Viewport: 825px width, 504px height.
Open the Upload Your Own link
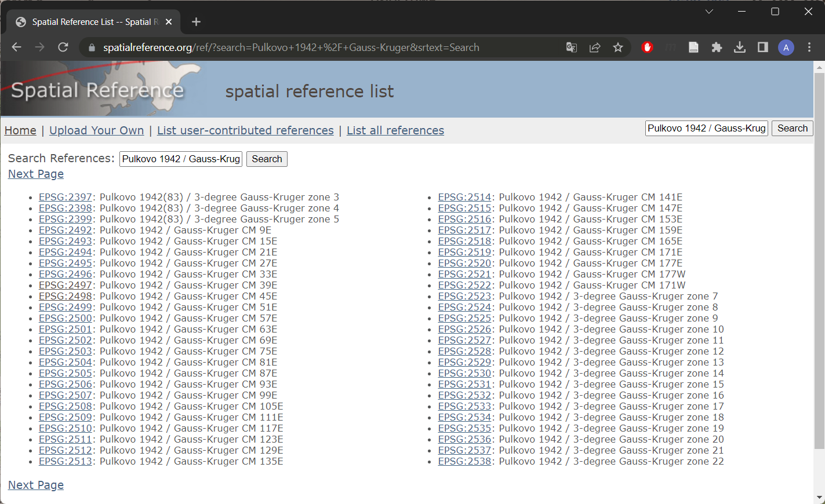tap(97, 130)
